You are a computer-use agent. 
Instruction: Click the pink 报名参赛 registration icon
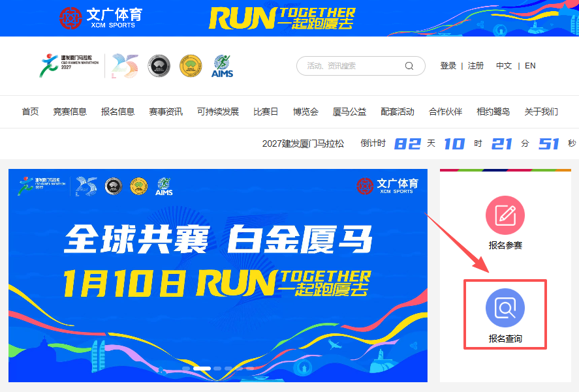click(x=505, y=215)
